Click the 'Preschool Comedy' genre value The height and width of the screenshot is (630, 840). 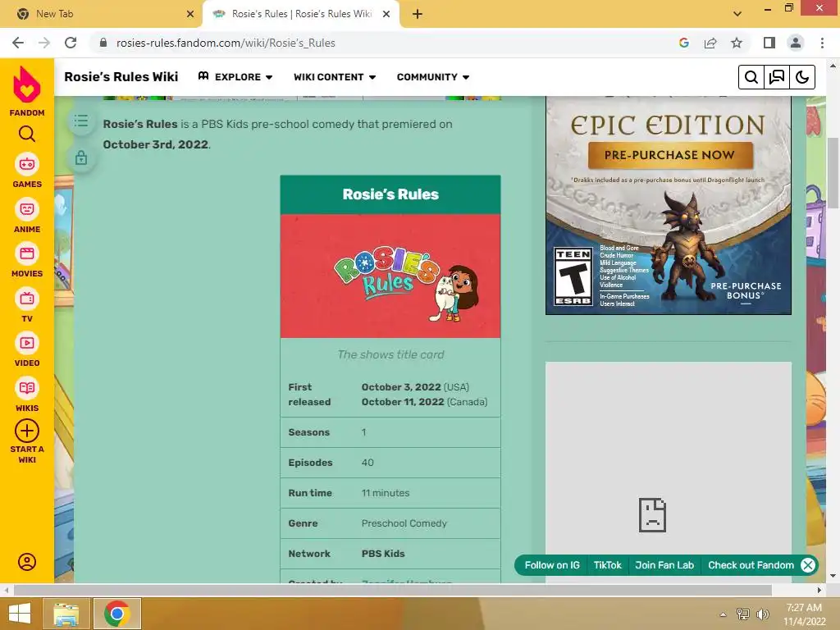click(x=404, y=523)
